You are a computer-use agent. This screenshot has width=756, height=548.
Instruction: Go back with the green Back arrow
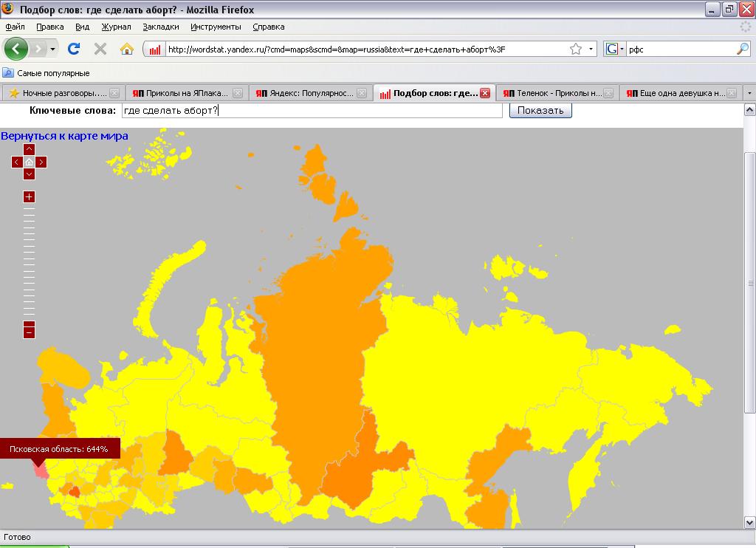coord(16,49)
